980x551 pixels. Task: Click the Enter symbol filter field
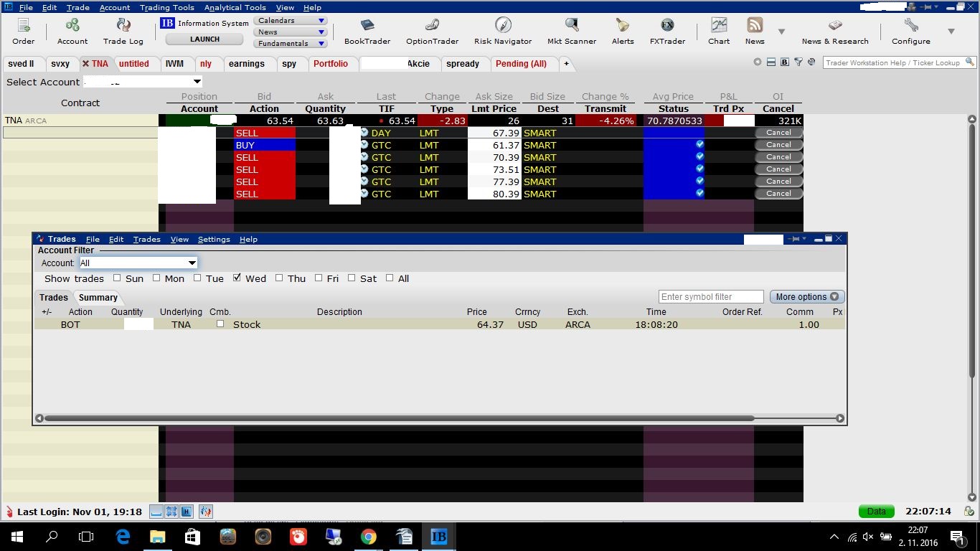(711, 296)
